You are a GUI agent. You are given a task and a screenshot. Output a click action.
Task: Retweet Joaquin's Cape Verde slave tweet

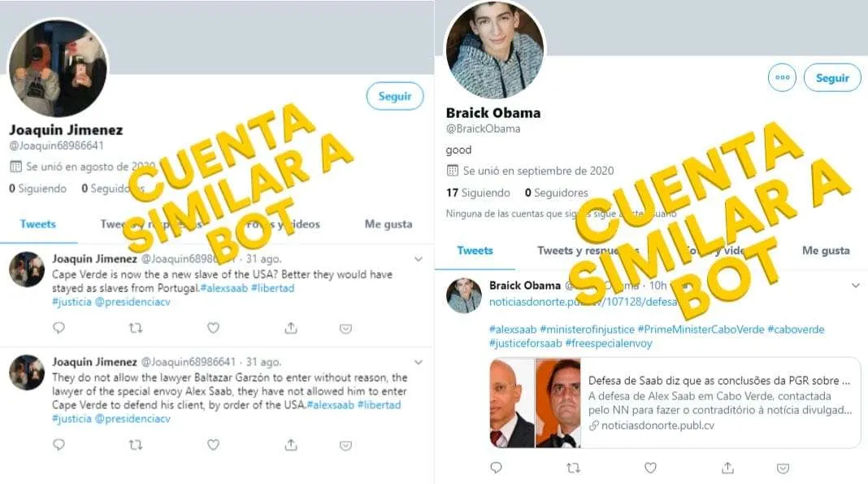(136, 328)
